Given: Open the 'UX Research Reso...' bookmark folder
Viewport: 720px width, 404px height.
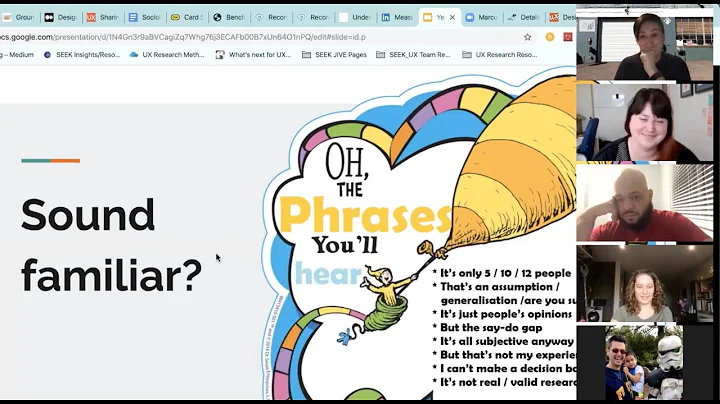Looking at the screenshot, I should pos(500,55).
